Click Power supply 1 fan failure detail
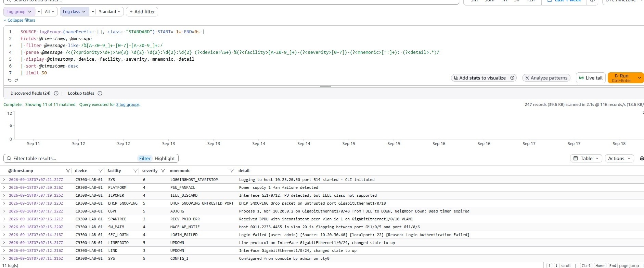 click(x=279, y=187)
